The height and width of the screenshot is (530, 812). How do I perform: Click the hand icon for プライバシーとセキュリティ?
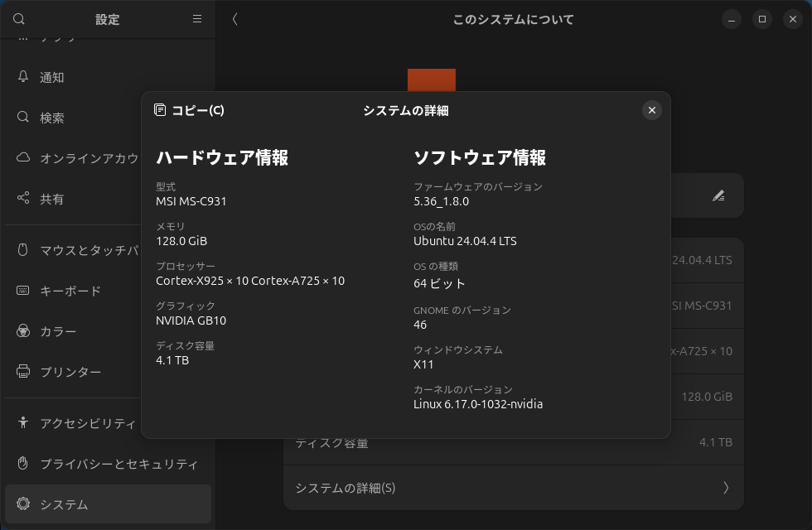23,463
